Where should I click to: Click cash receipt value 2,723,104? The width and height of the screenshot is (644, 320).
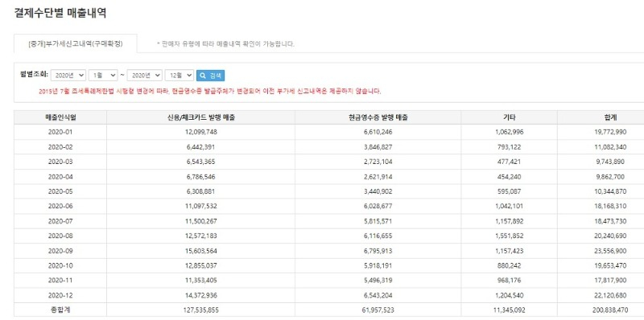(x=378, y=162)
